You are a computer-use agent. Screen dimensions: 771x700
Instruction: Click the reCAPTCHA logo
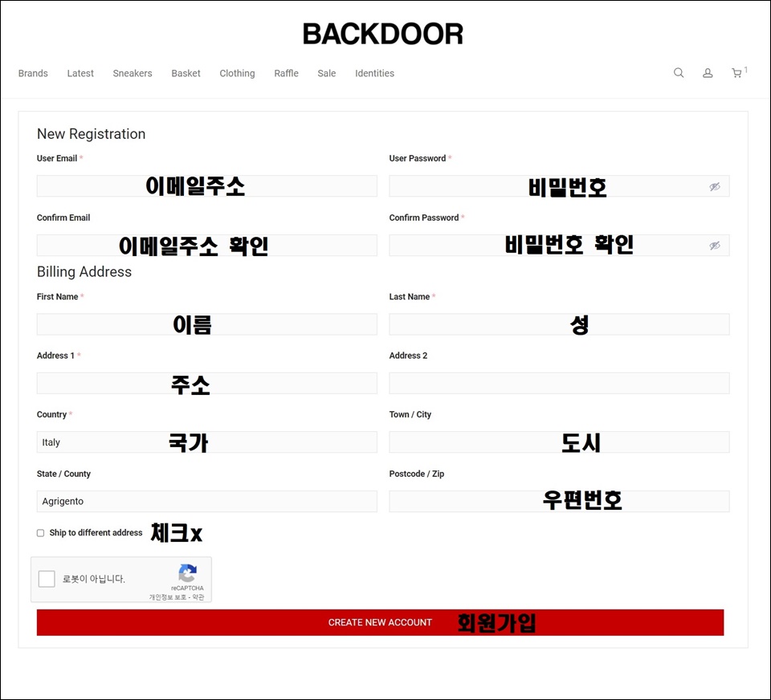187,573
